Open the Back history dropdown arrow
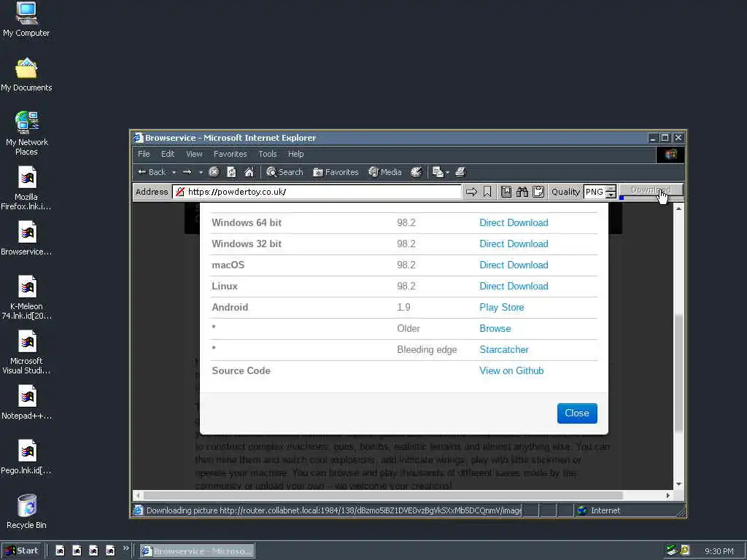The height and width of the screenshot is (560, 747). [x=174, y=172]
